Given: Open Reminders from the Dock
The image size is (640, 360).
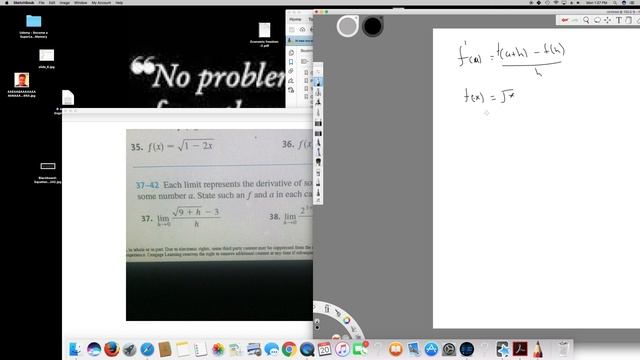Looking at the screenshot, I should pos(200,349).
